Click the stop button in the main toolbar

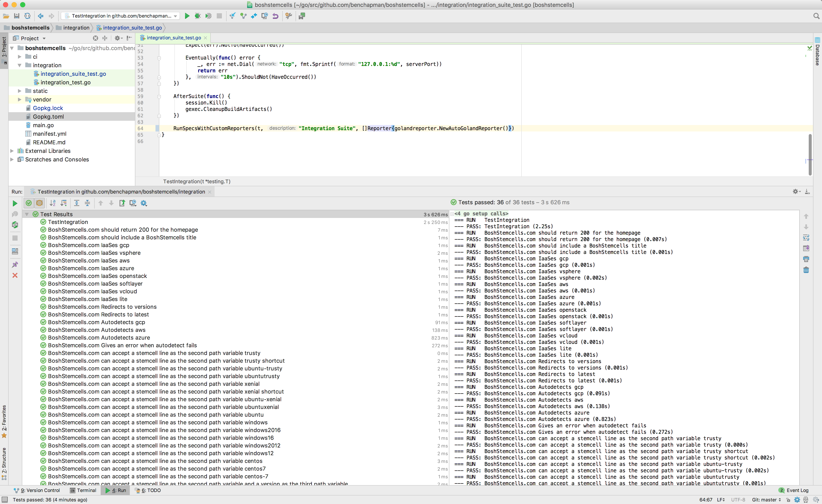[x=219, y=16]
